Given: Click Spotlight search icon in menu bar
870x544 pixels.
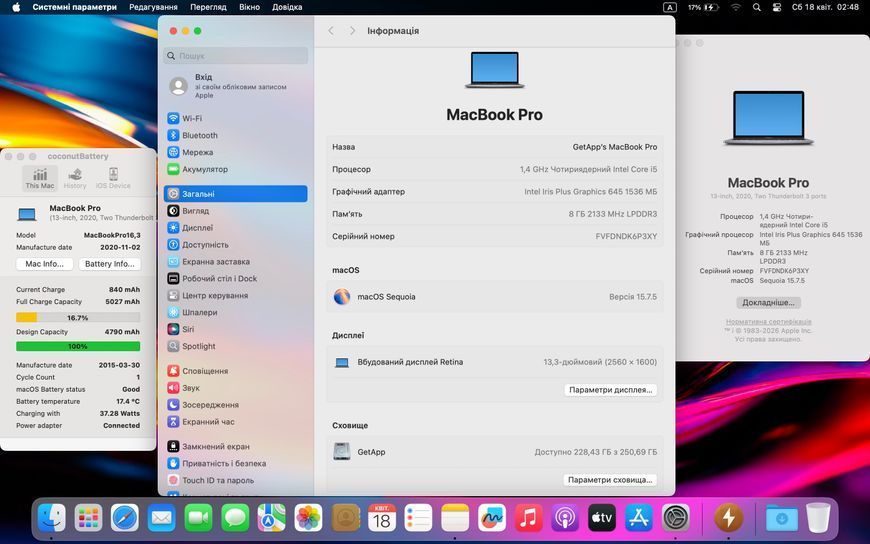Looking at the screenshot, I should pos(757,7).
